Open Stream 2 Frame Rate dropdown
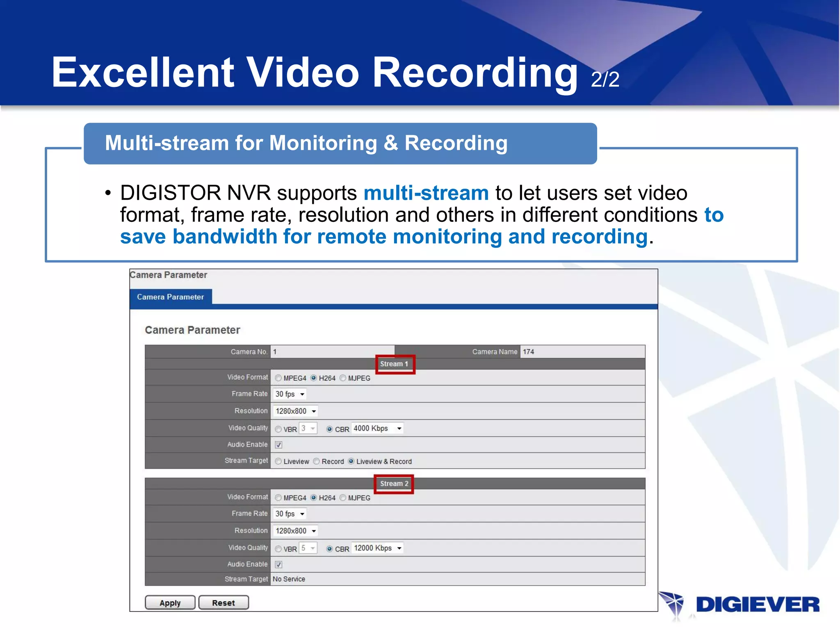The image size is (840, 630). (x=290, y=514)
